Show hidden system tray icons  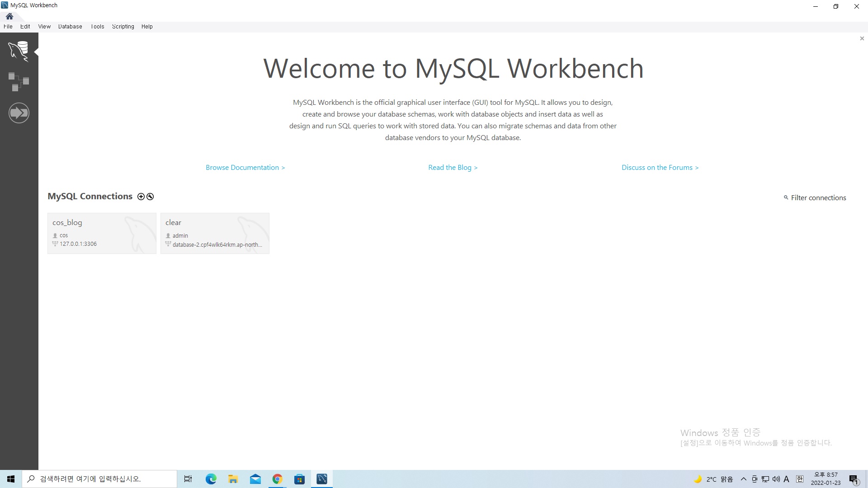coord(744,479)
